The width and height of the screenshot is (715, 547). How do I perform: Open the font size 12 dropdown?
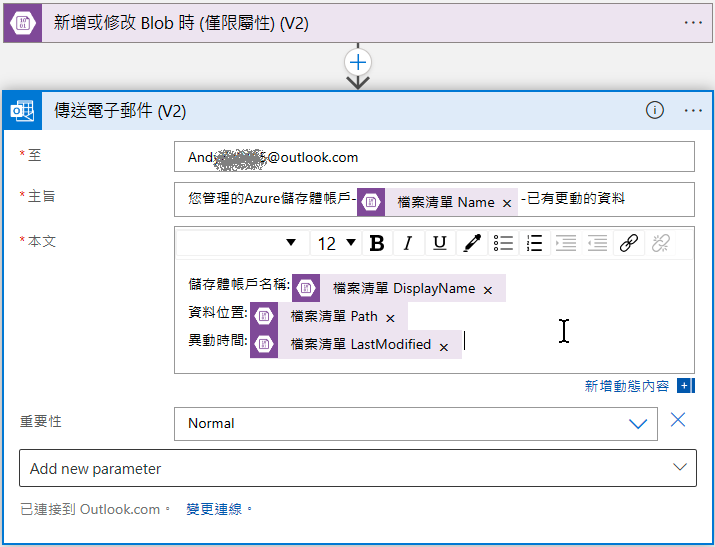[x=337, y=243]
